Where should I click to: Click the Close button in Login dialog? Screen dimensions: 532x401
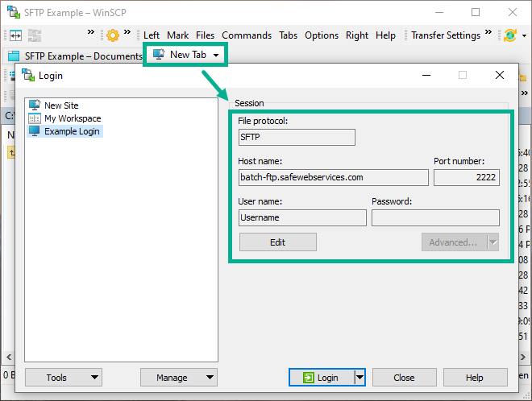[x=404, y=378]
